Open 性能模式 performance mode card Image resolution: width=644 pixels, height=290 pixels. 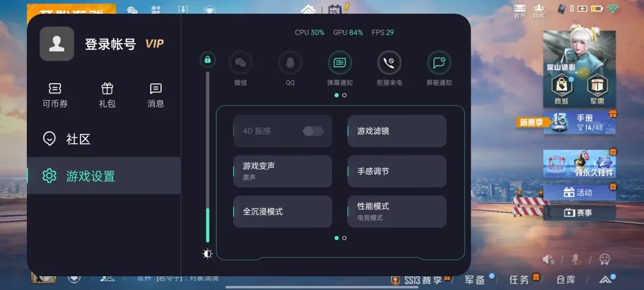point(397,212)
